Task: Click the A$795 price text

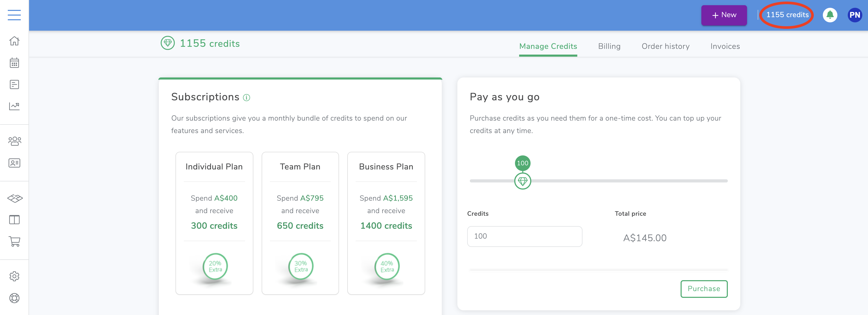Action: tap(312, 198)
